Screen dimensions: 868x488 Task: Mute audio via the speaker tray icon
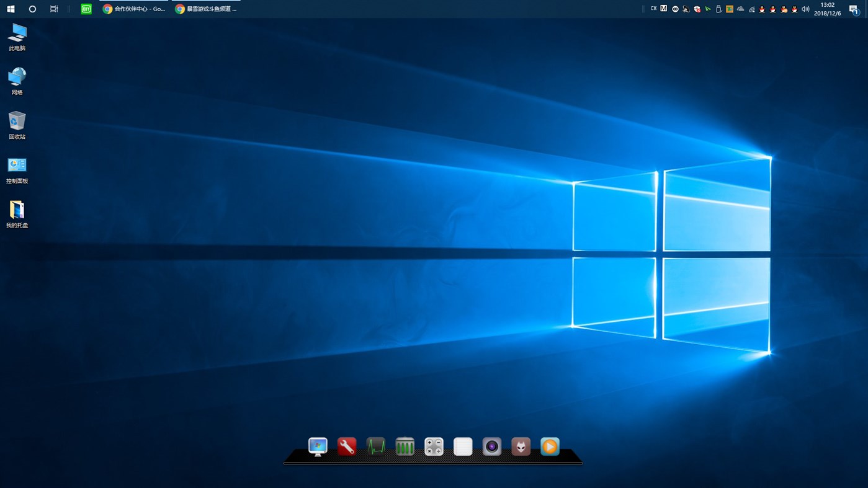(x=804, y=9)
